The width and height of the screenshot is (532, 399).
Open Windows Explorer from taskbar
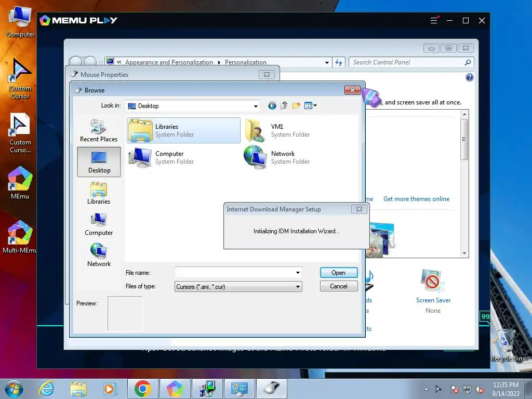[x=78, y=389]
